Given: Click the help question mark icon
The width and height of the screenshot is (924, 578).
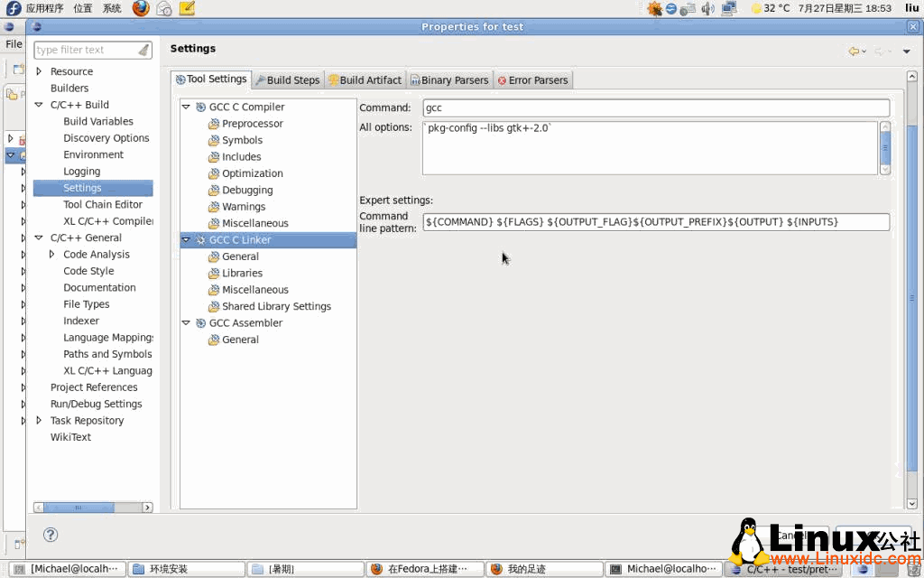Looking at the screenshot, I should [x=51, y=535].
